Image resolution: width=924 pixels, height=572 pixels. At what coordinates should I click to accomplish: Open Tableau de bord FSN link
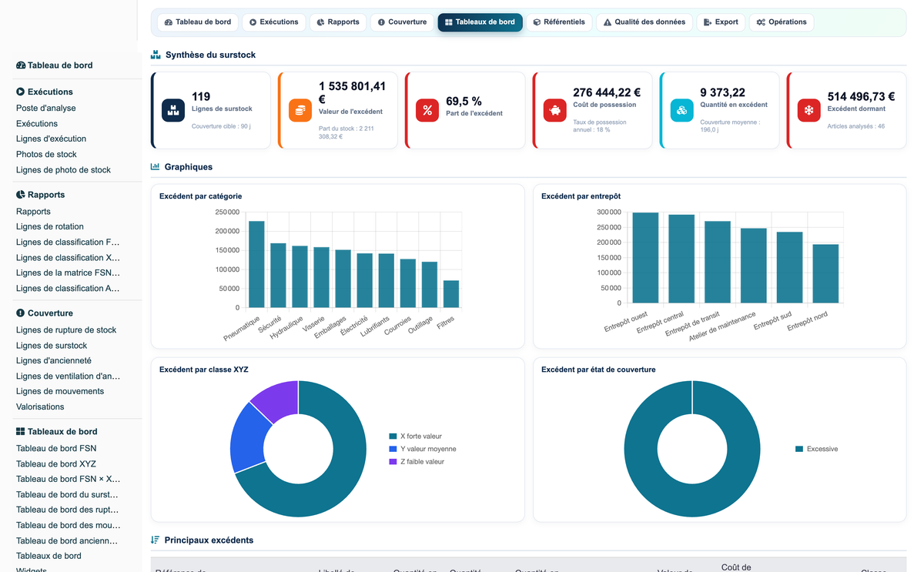click(56, 449)
